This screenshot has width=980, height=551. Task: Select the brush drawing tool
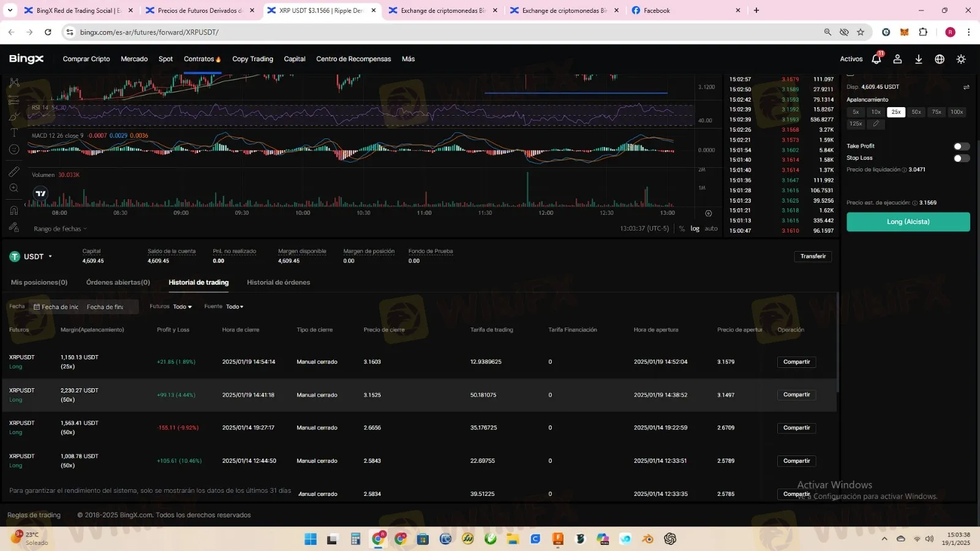[14, 116]
